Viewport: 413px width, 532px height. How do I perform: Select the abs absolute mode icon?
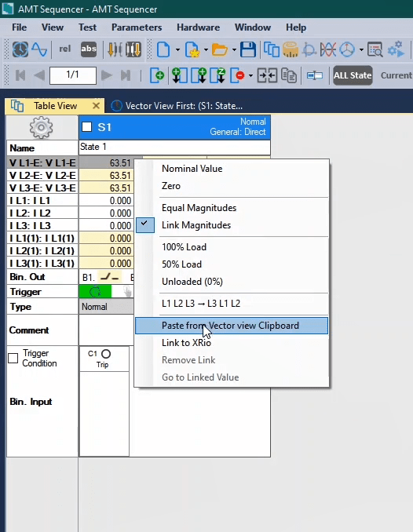click(x=89, y=49)
